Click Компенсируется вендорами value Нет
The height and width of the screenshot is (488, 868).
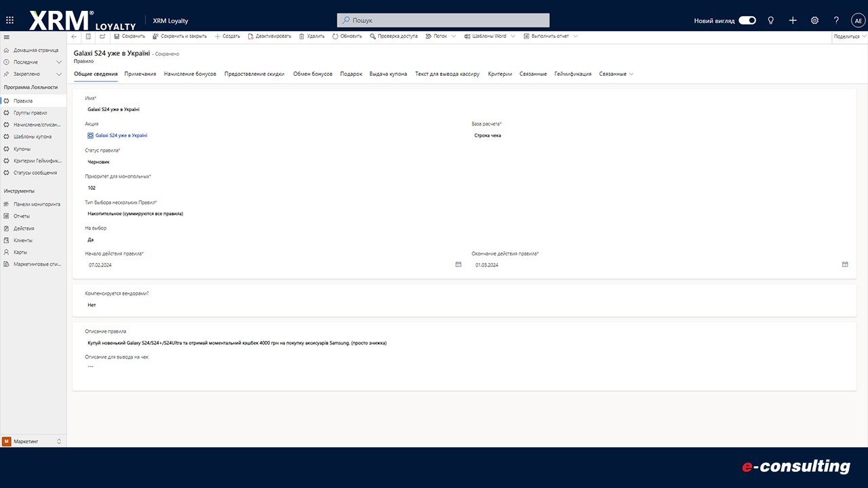click(92, 305)
